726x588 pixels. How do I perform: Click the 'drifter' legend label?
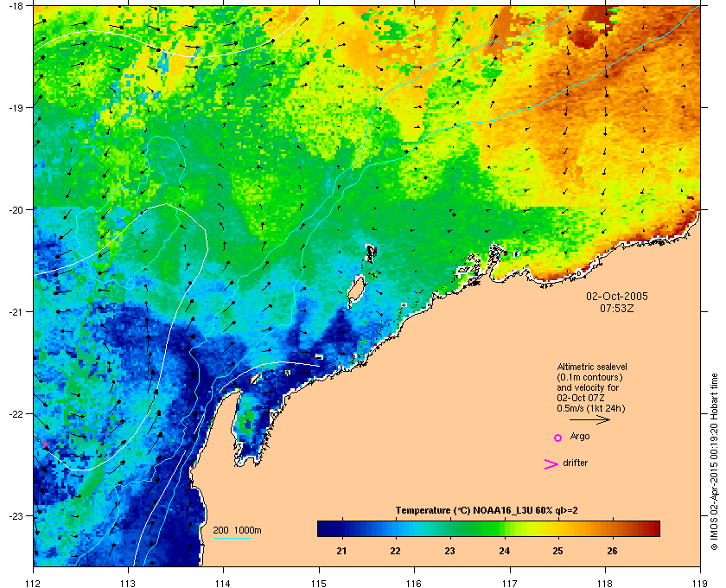tap(575, 463)
